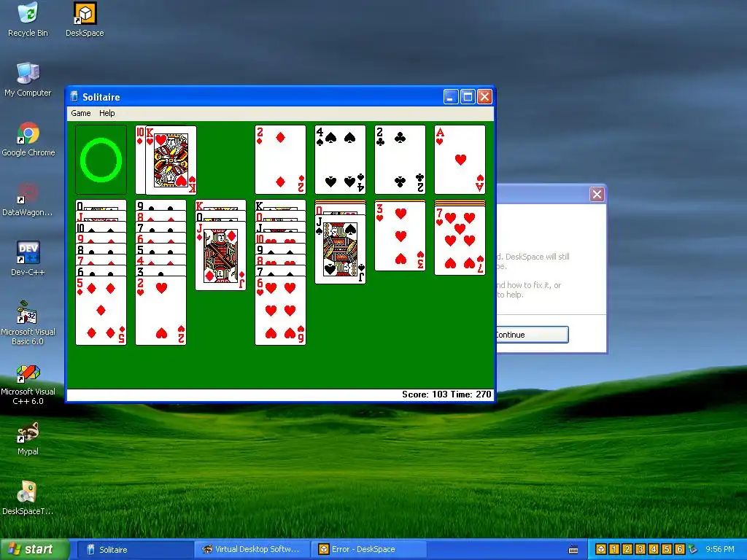Select the Microsoft Visual Basic 6.0 shortcut
This screenshot has width=747, height=560.
point(28,323)
